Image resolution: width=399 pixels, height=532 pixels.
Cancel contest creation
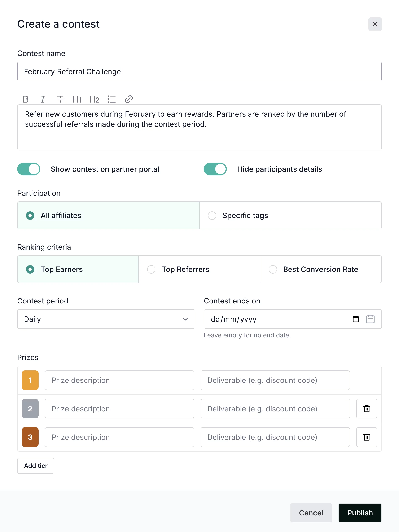tap(311, 513)
